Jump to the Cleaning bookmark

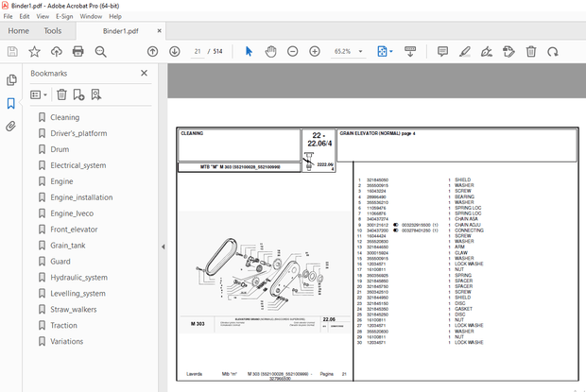point(64,117)
